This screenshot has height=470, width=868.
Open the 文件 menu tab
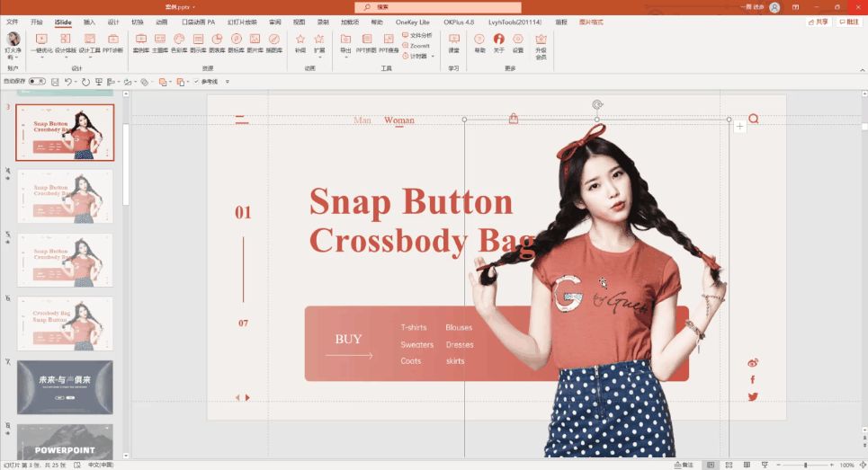13,22
